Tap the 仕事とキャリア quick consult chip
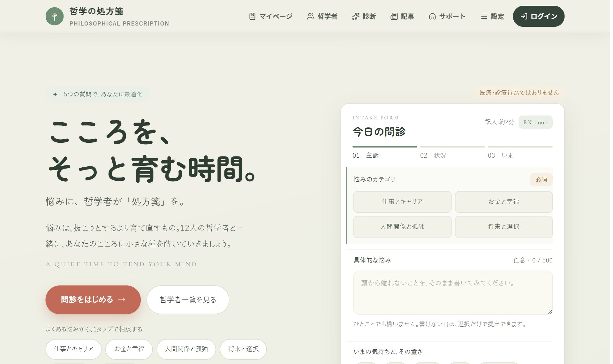The height and width of the screenshot is (364, 613). (x=73, y=349)
